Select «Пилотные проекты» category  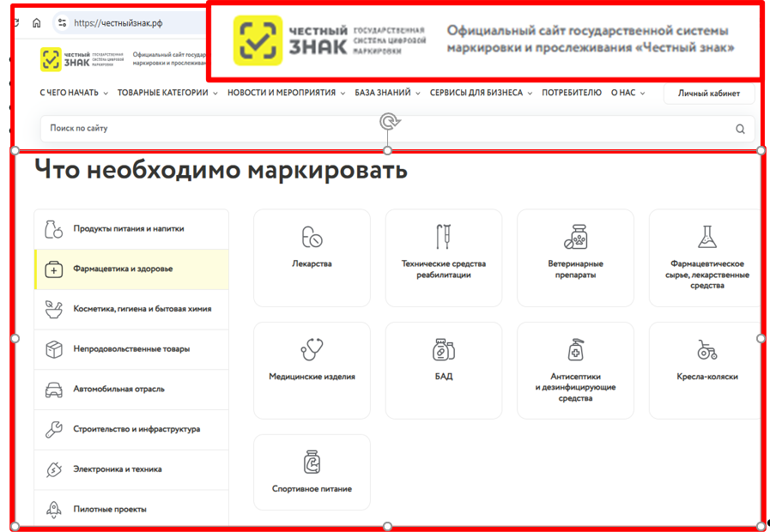pyautogui.click(x=131, y=510)
